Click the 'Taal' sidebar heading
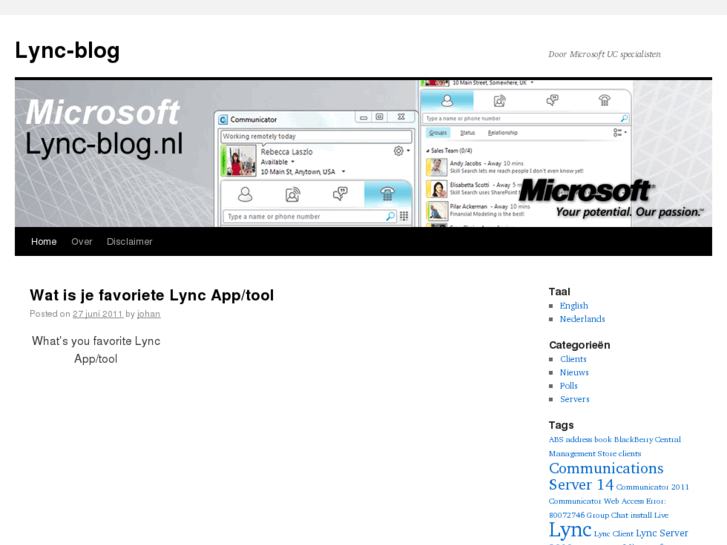Screen dimensions: 727x545 pyautogui.click(x=560, y=292)
